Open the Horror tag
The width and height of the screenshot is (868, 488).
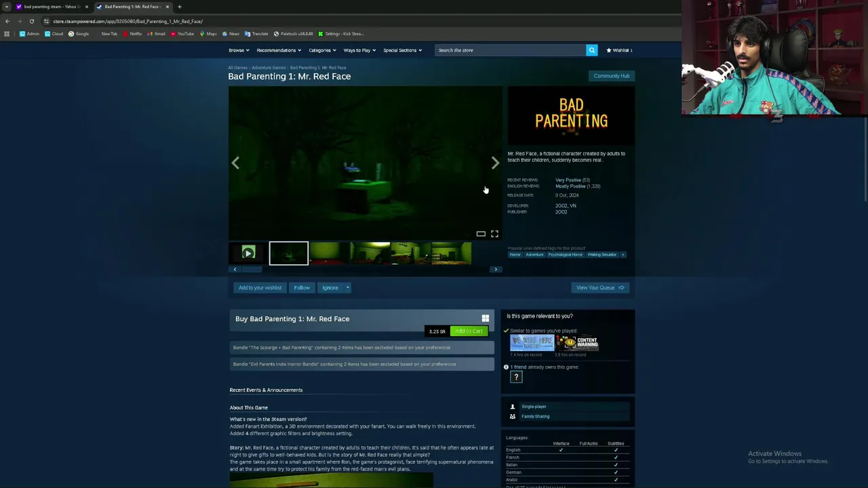point(515,255)
